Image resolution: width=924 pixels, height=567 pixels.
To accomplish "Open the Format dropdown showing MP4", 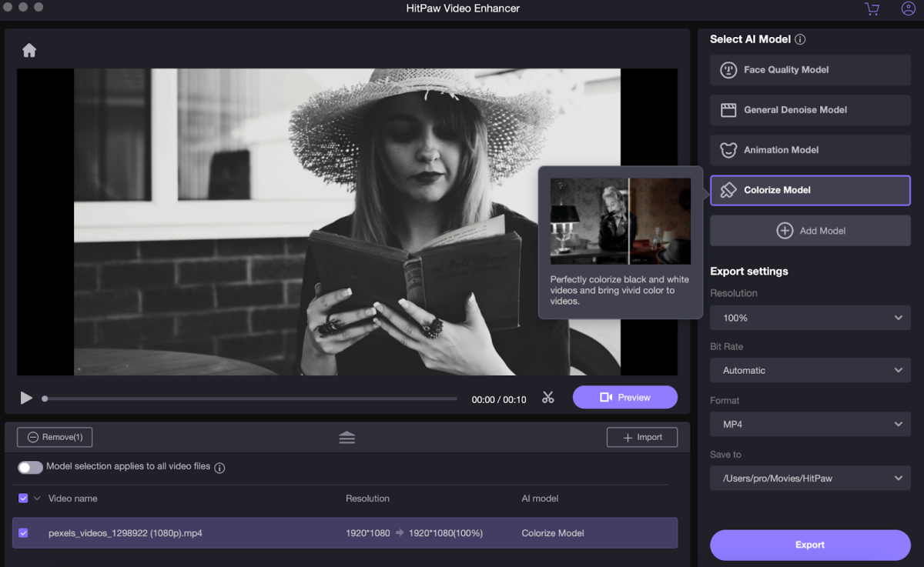I will (809, 424).
